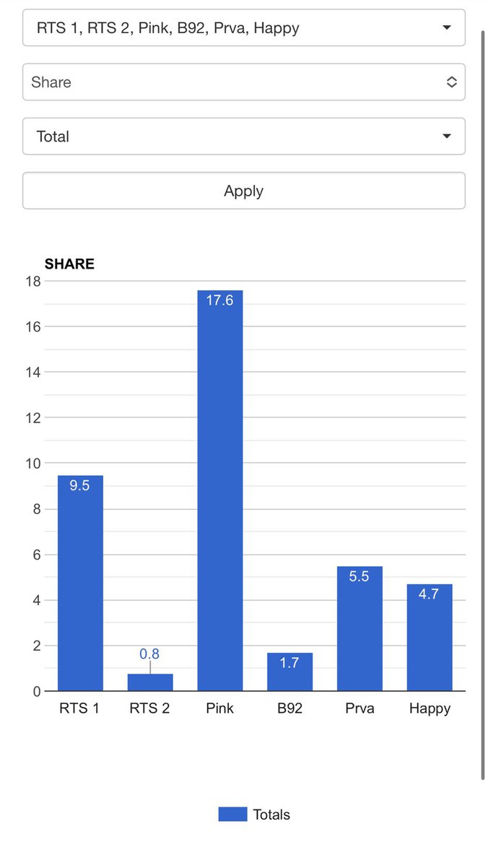Click the blue Totals legend swatch
The image size is (488, 868).
(x=232, y=815)
